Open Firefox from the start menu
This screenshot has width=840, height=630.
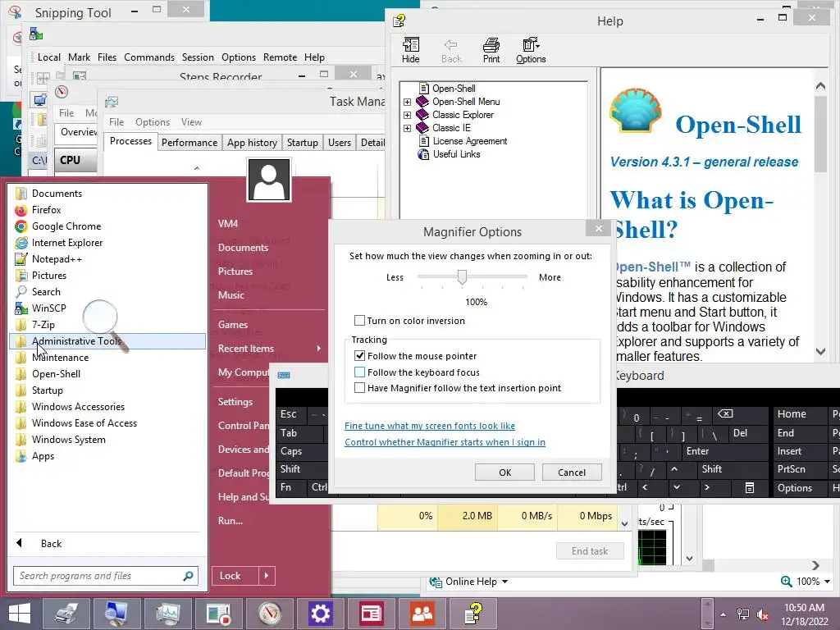pos(46,210)
